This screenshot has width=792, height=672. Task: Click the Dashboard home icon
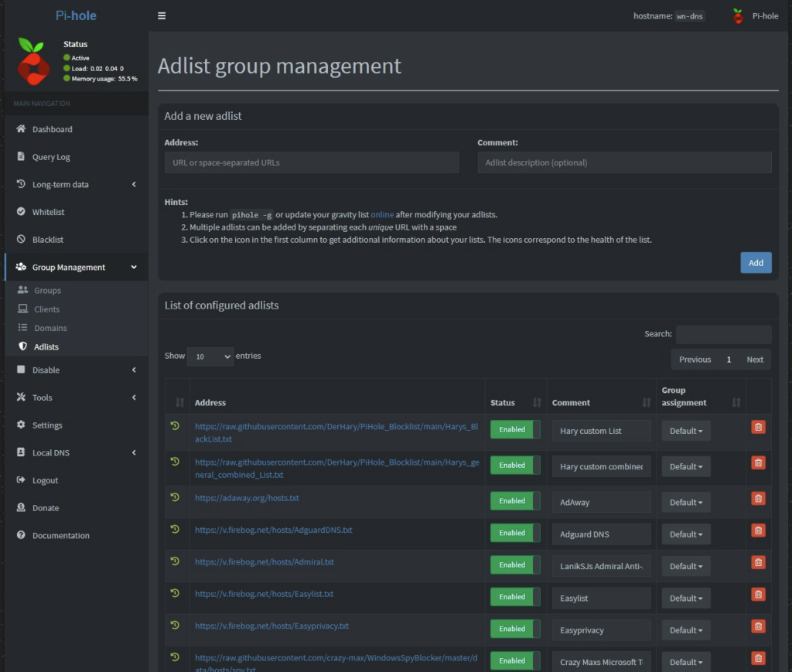[21, 128]
